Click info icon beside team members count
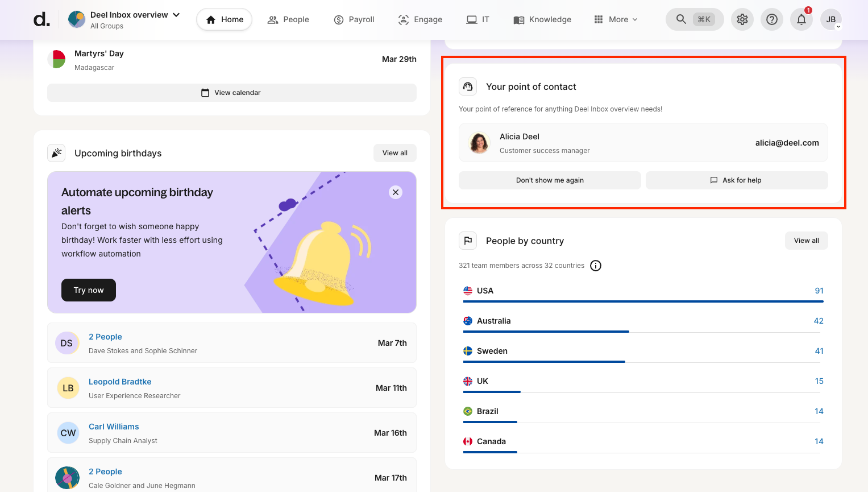 click(596, 266)
